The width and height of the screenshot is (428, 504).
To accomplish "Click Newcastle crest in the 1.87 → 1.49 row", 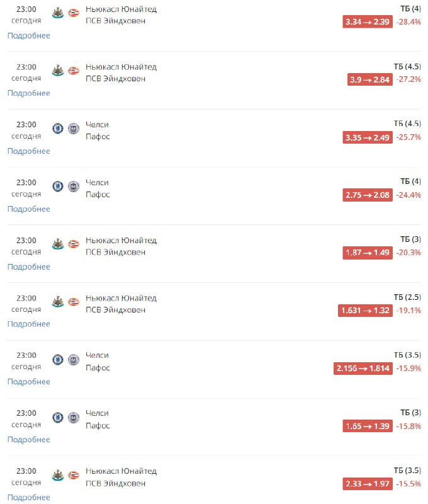I will point(58,244).
